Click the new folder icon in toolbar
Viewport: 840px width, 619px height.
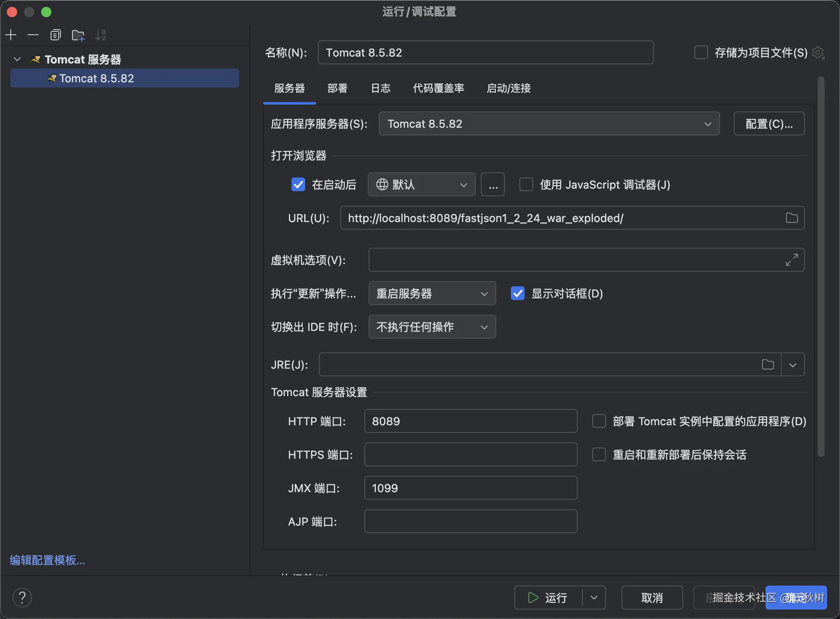tap(78, 35)
